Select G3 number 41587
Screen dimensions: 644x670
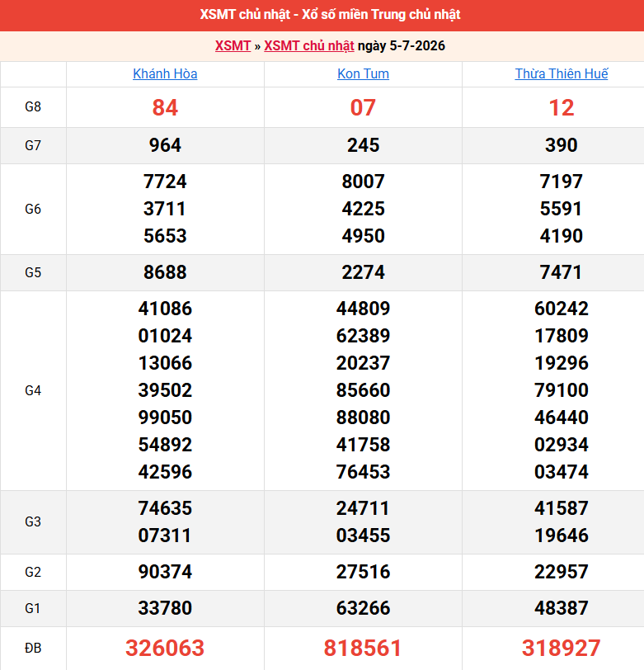coord(562,508)
